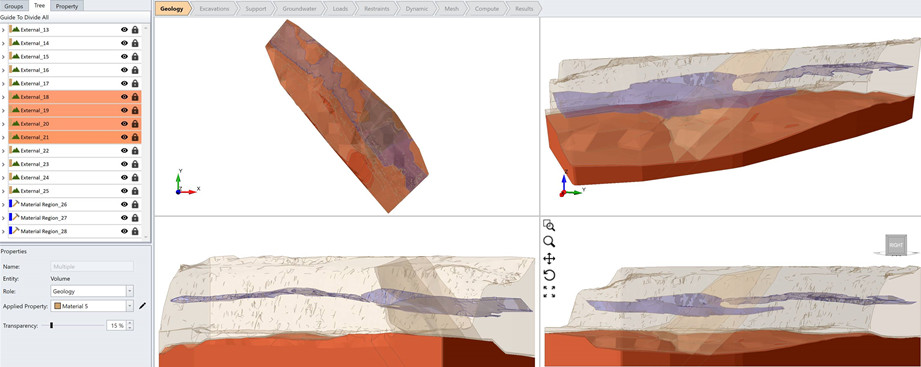Viewport: 921px width, 367px height.
Task: Open the Role dropdown showing Geology
Action: coord(92,291)
